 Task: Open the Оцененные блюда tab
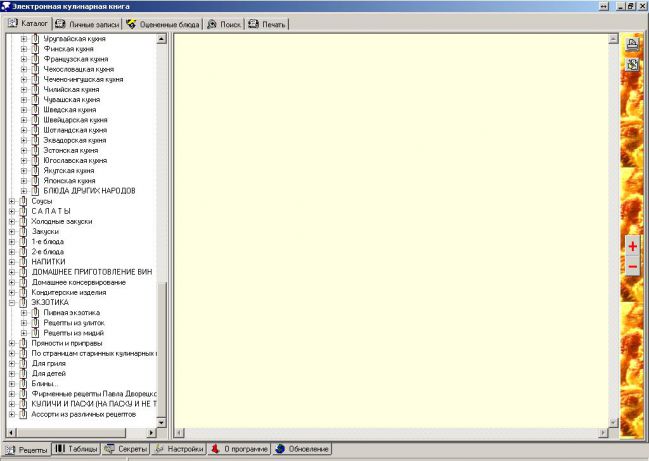click(164, 23)
